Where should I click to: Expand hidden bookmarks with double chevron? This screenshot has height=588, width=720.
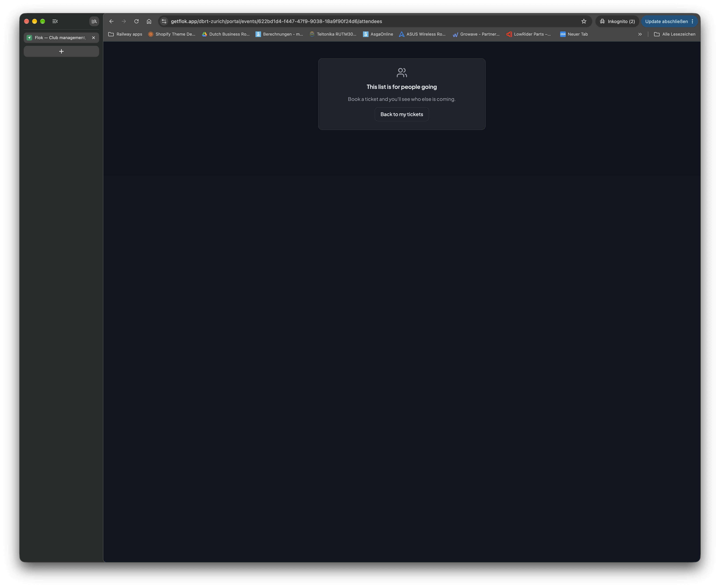point(640,34)
